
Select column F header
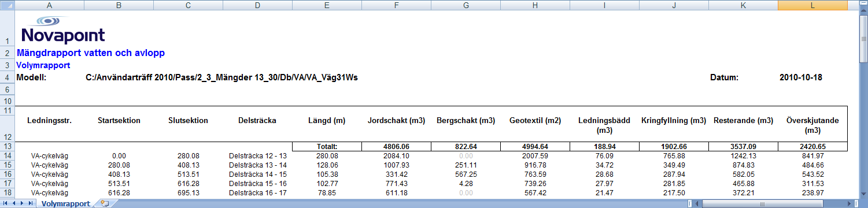396,5
